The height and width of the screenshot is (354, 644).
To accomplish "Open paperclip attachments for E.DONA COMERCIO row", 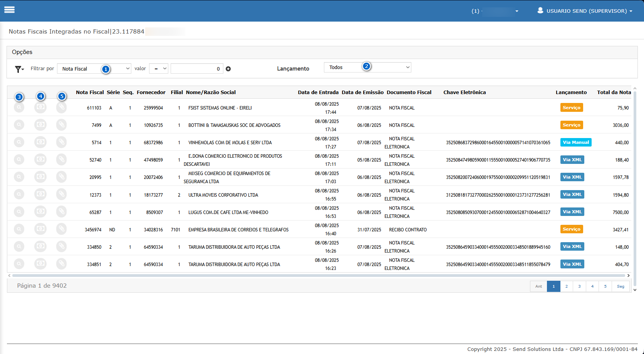I will pos(61,159).
